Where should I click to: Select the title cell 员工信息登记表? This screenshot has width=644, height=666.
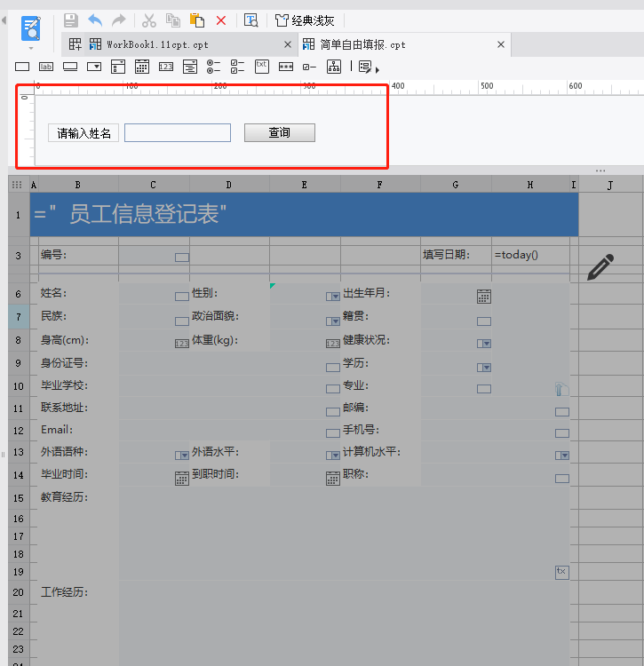(x=304, y=214)
